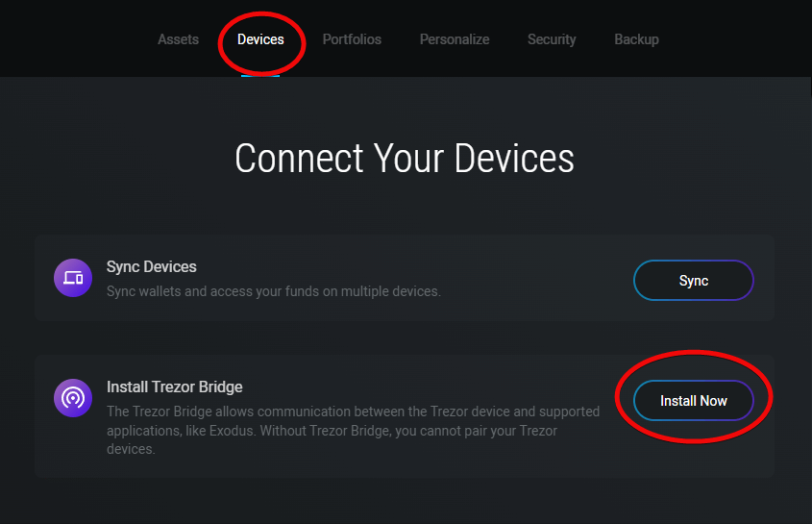
Task: Click the Install Now button
Action: pyautogui.click(x=693, y=401)
